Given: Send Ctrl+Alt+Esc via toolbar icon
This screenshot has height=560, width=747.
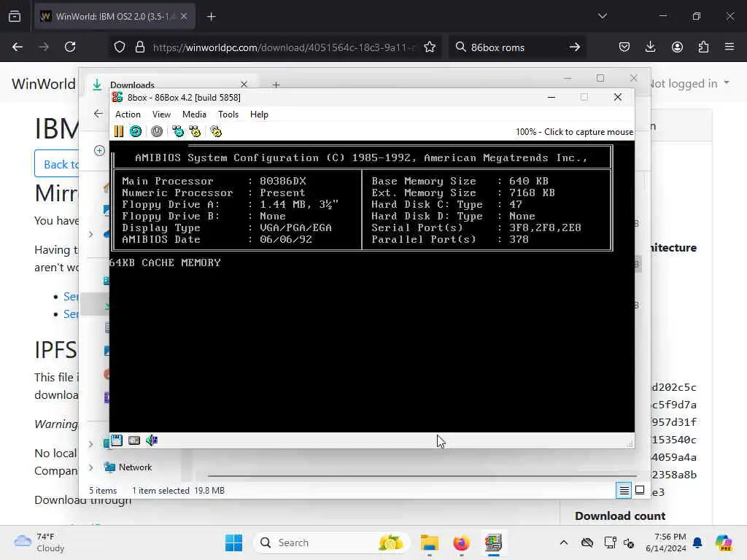Looking at the screenshot, I should 195,131.
